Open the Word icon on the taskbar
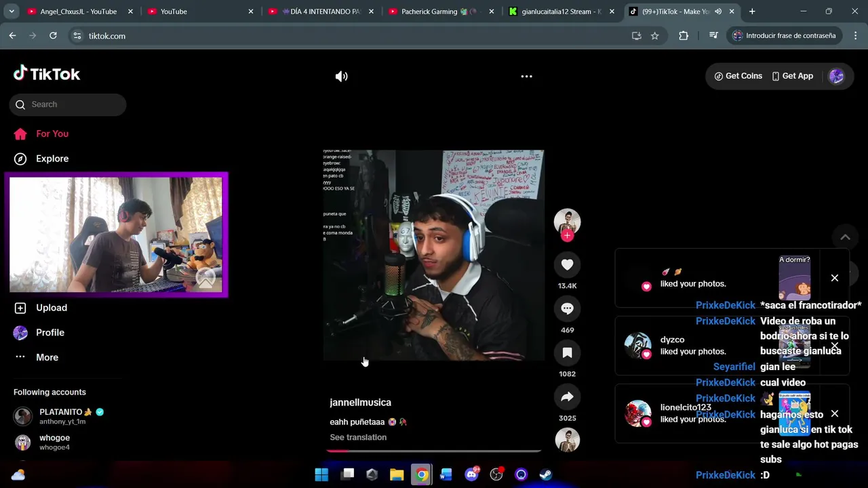868x488 pixels. point(446,474)
